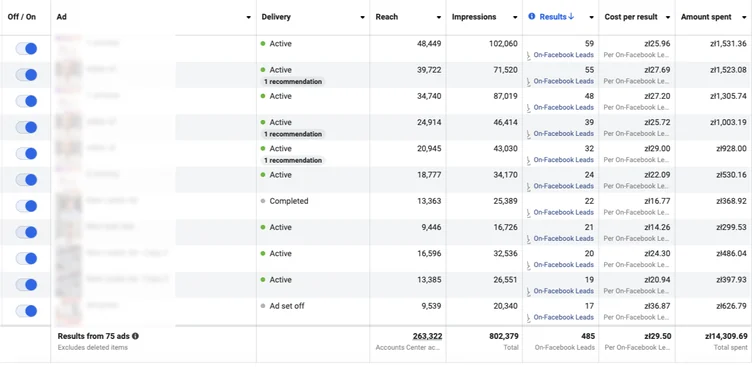Open the recommendation badge for 20,945 reach ad
Screen dimensions: 756x367
point(293,160)
